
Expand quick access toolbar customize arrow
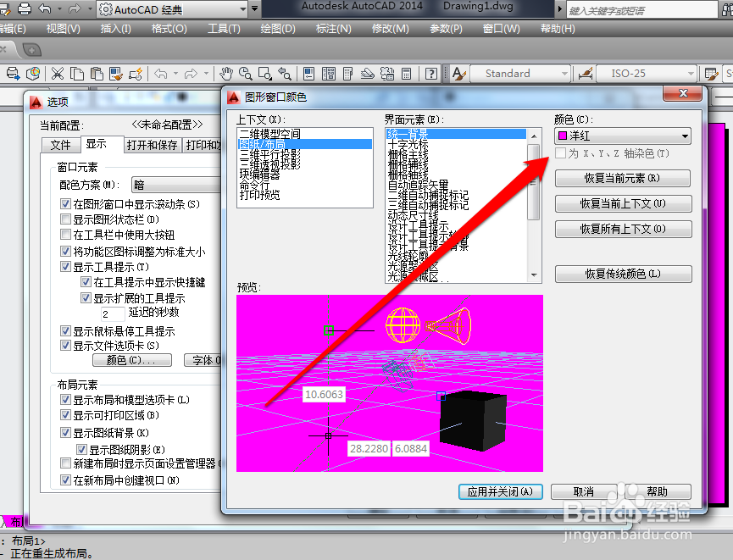[255, 8]
